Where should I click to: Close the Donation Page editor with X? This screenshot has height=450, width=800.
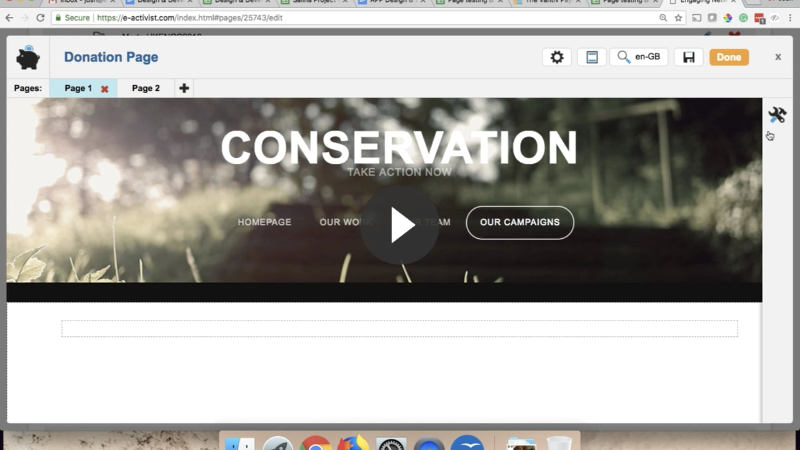pyautogui.click(x=778, y=57)
